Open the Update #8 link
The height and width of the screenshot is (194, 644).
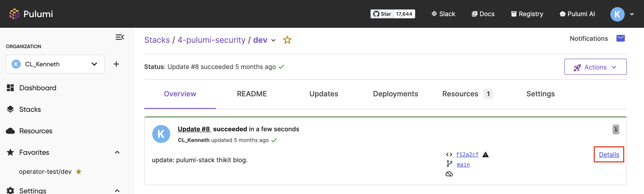194,129
